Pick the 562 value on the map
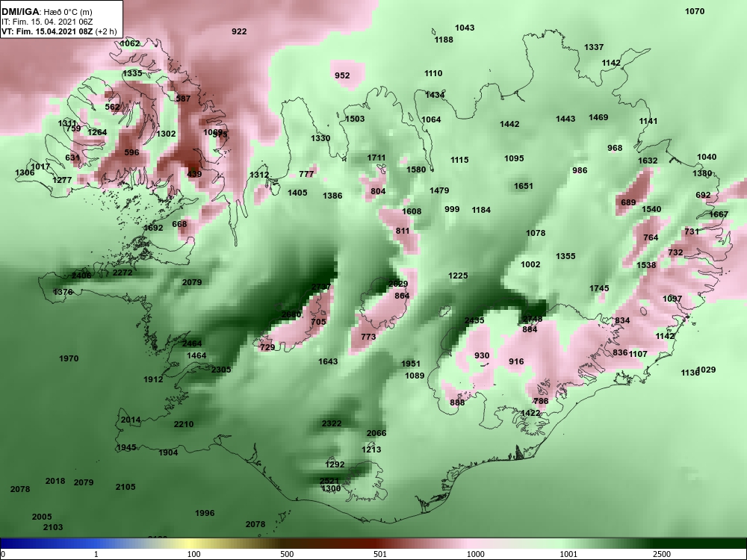 click(112, 107)
